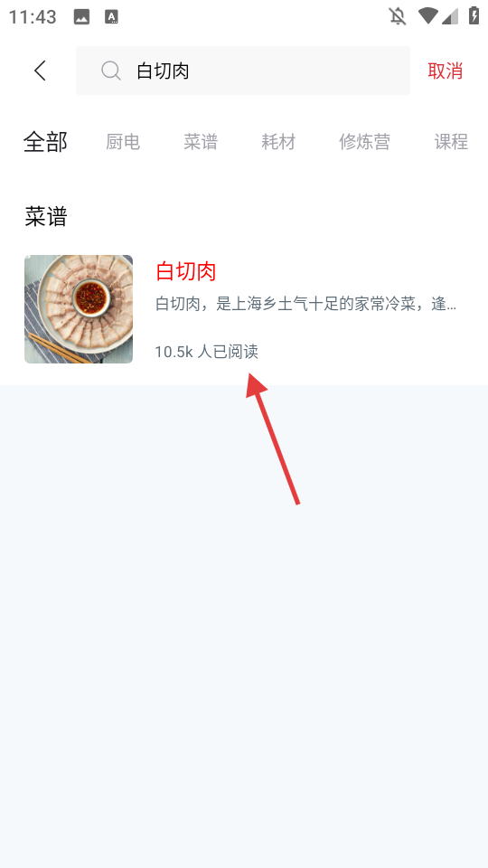This screenshot has height=868, width=488.
Task: Select the 课程 tab
Action: tap(451, 142)
